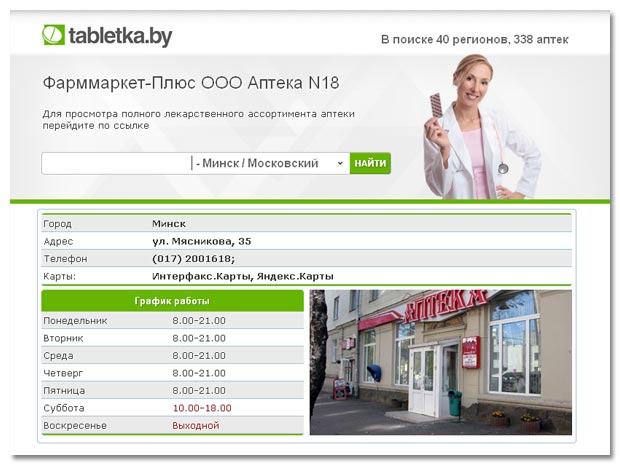Viewport: 620px width, 465px height.
Task: Open the Интерфакс.Карты map link
Action: pos(201,276)
